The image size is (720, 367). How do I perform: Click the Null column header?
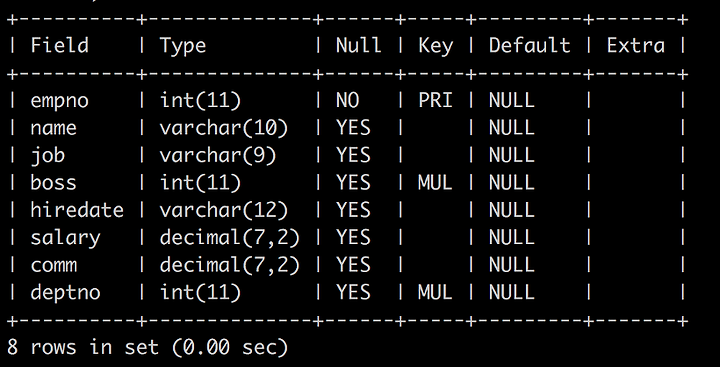tap(358, 45)
